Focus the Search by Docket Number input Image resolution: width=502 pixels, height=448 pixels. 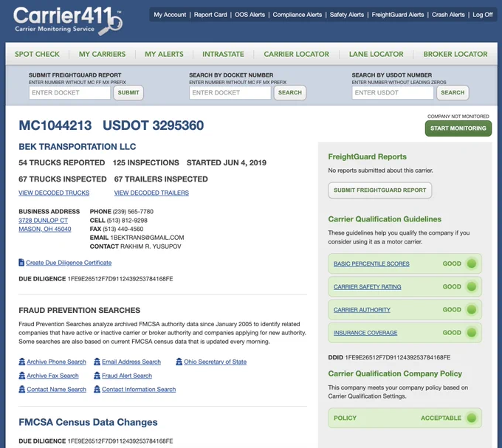coord(230,93)
